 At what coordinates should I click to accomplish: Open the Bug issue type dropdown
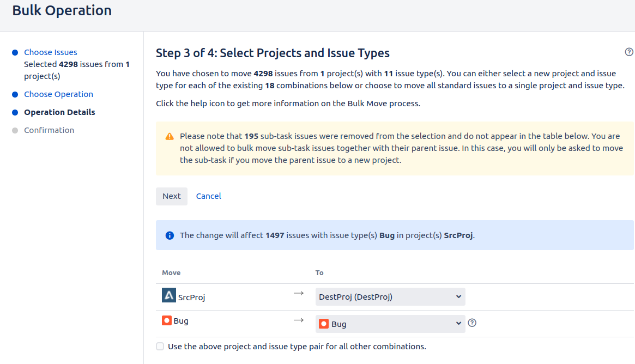click(390, 324)
